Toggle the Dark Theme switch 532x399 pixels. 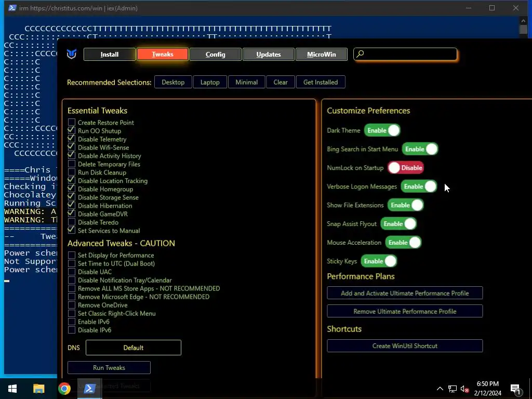(382, 130)
